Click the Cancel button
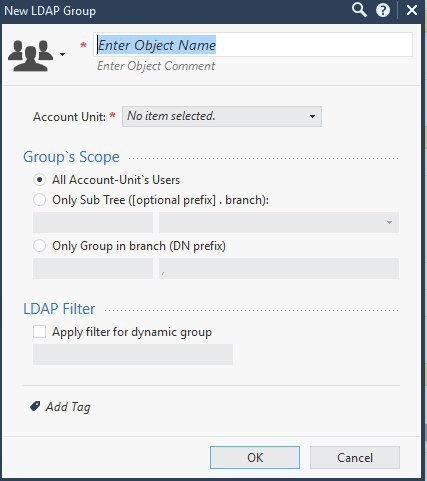427x481 pixels. (x=355, y=457)
